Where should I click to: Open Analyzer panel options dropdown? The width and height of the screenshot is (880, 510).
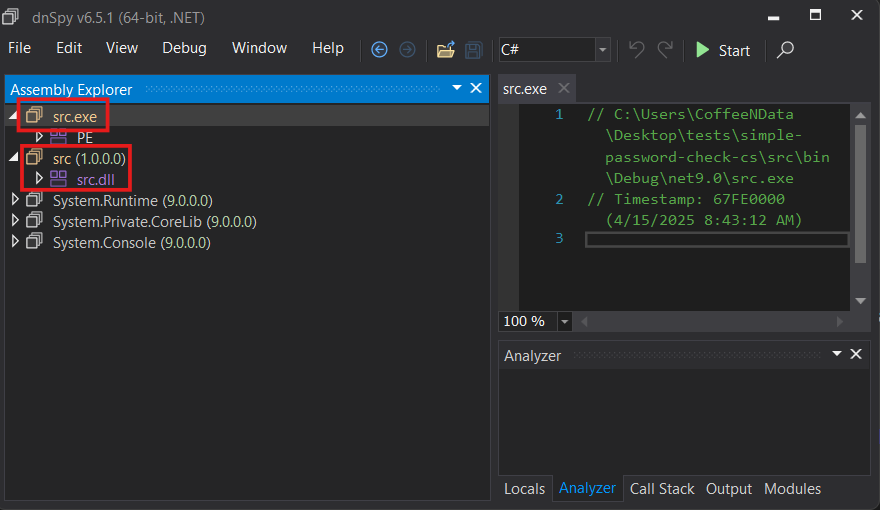point(837,354)
